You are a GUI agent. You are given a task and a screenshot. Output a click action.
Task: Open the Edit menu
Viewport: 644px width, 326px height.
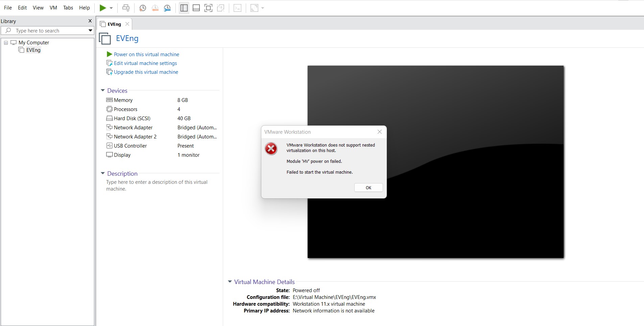(22, 8)
